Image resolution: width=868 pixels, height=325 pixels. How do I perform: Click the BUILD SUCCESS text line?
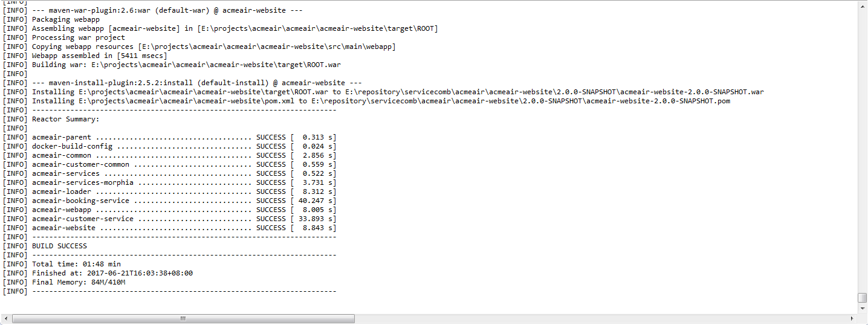59,246
